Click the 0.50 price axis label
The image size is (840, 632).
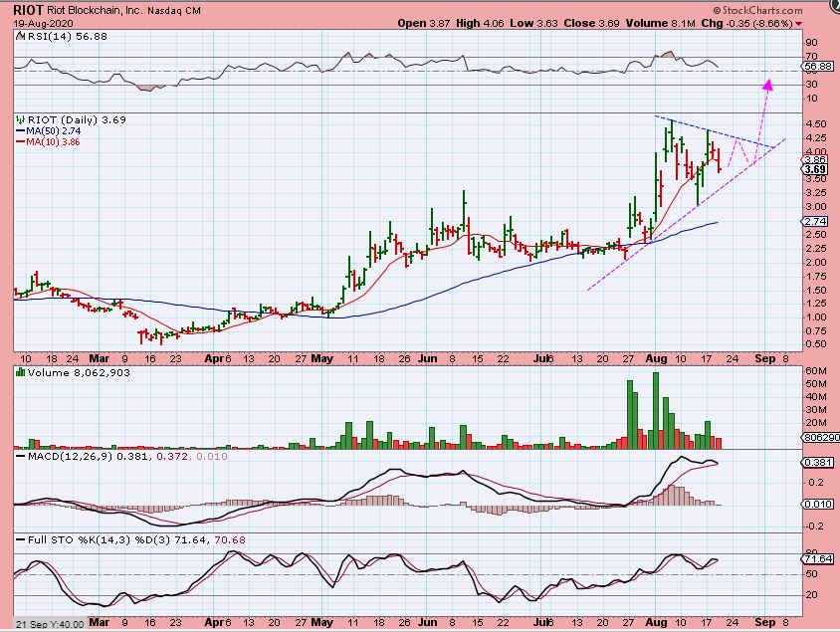815,344
